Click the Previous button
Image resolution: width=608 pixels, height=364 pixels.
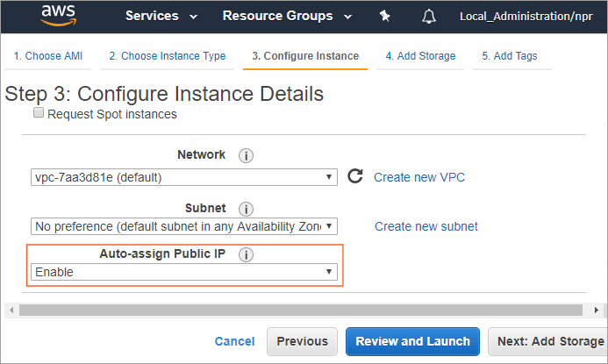[302, 341]
